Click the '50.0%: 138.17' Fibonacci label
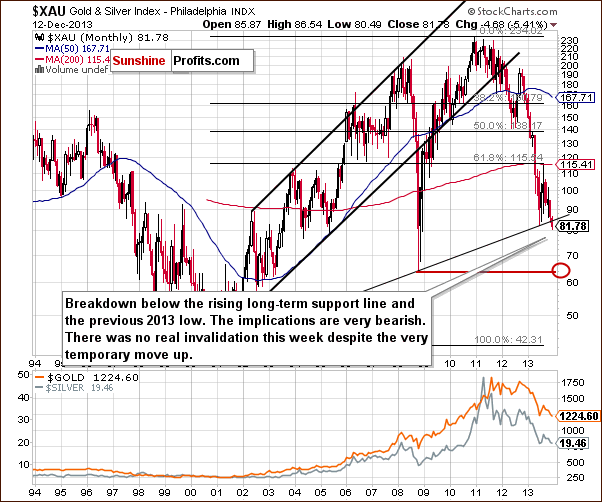Screen dimensions: 602x502 (508, 126)
